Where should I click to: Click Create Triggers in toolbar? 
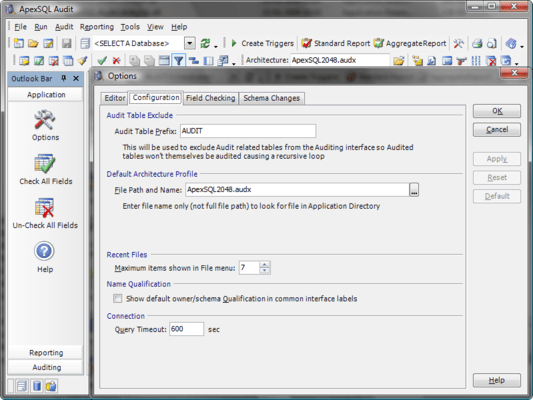[263, 43]
